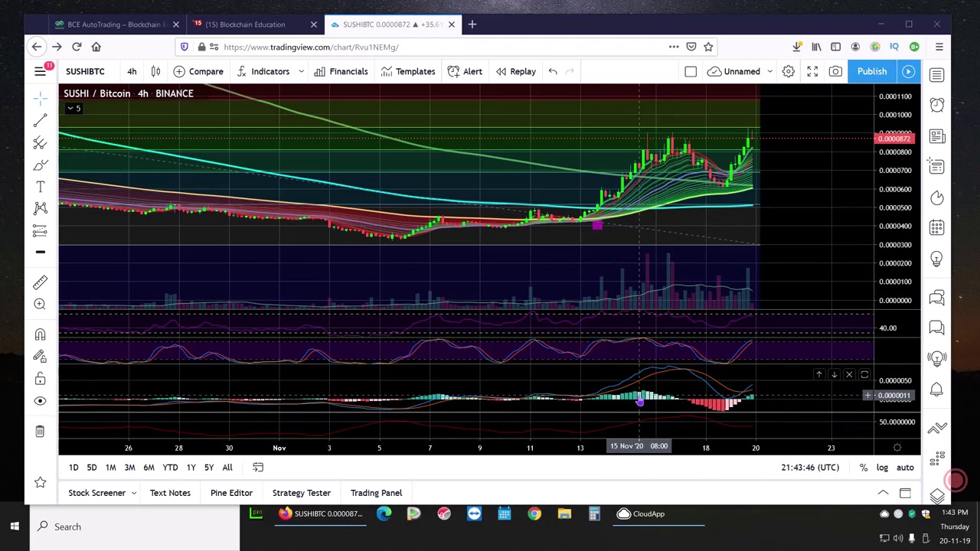
Task: Select the crosshair cursor tool
Action: click(40, 98)
